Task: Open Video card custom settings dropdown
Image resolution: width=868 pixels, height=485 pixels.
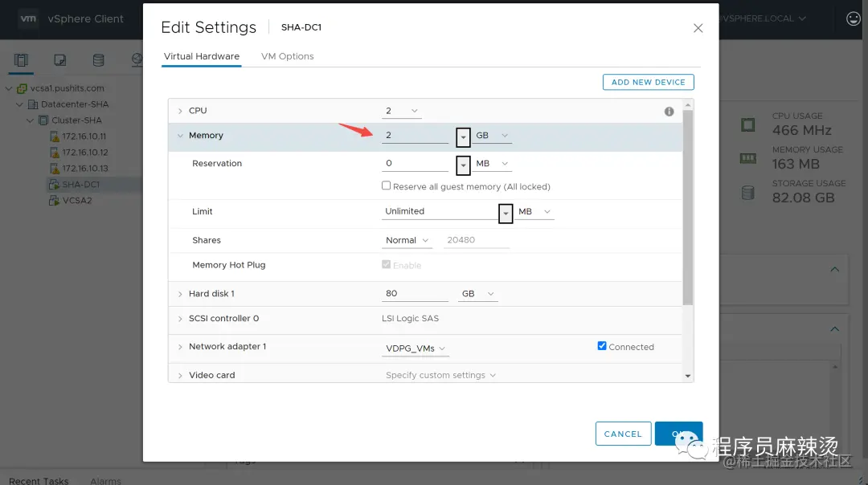Action: [x=440, y=375]
